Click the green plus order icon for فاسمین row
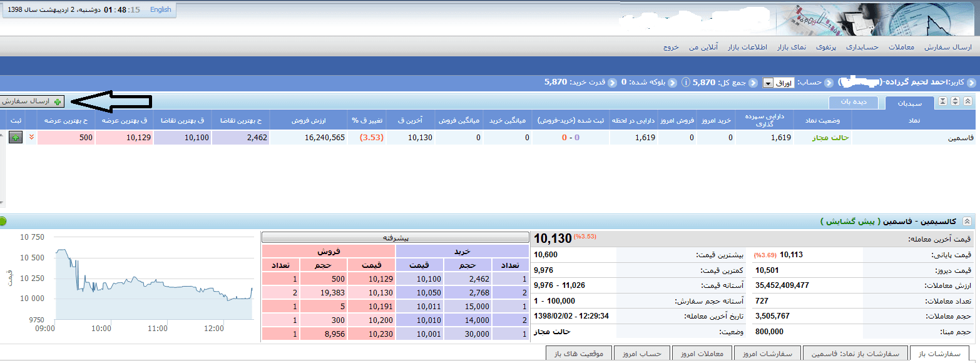Viewport: 980px width, 363px height. [15, 136]
